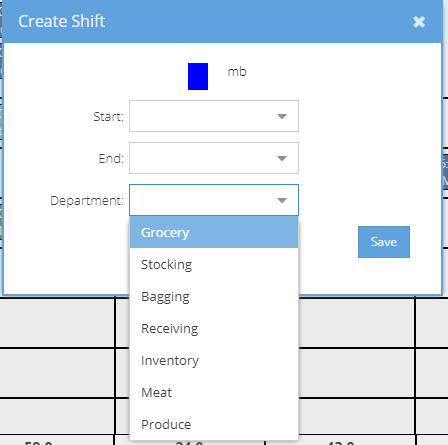Choose the Receiving department option

[214, 328]
